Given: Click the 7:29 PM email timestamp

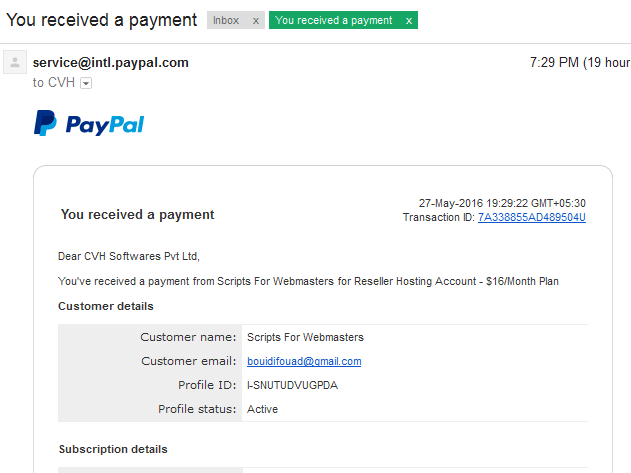Looking at the screenshot, I should click(x=552, y=63).
